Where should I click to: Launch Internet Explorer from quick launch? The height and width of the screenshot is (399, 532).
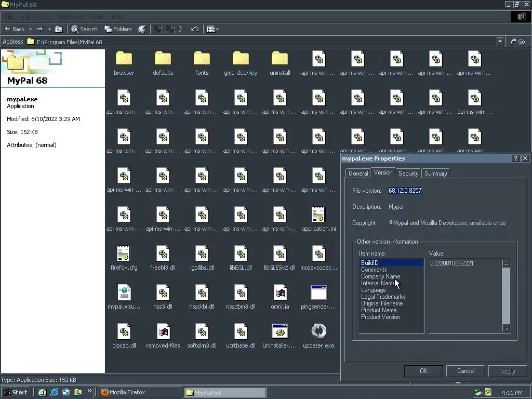coord(54,392)
